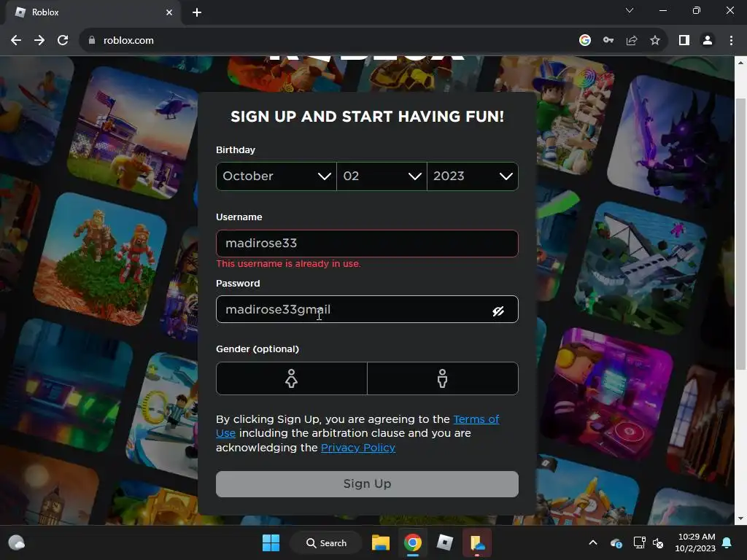Image resolution: width=747 pixels, height=560 pixels.
Task: Open the birthday day dropdown
Action: [382, 176]
